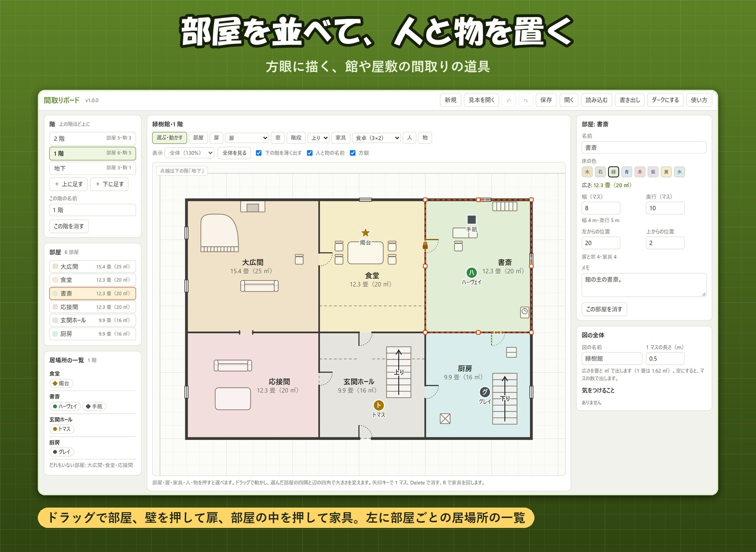Viewport: 756px width, 552px height.
Task: Select the crossed box in 厨房
Action: 445,418
